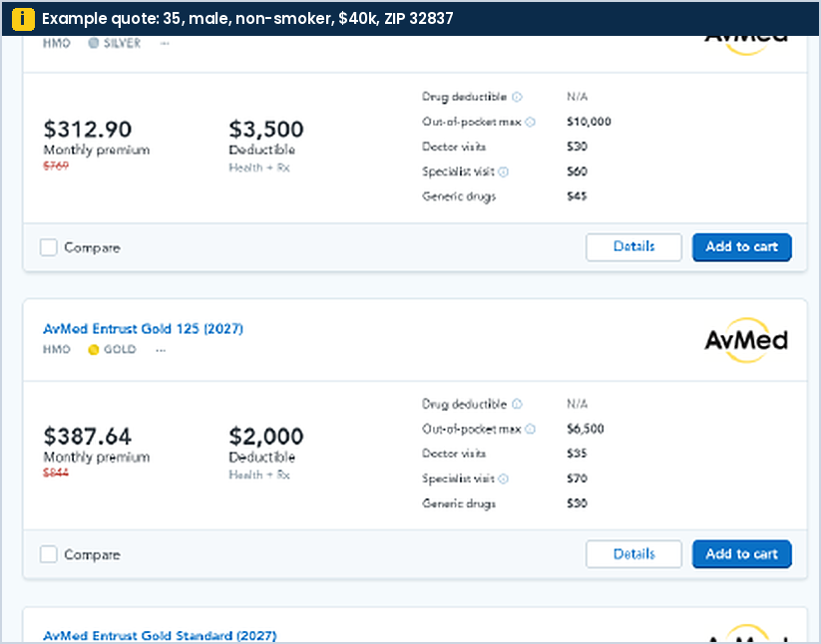Click the $387.64 monthly premium amount
Image resolution: width=821 pixels, height=644 pixels.
click(x=88, y=437)
